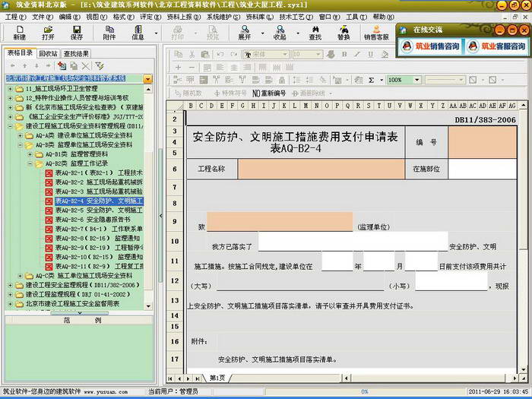Click the tree panel scroll down arrow

(x=148, y=306)
